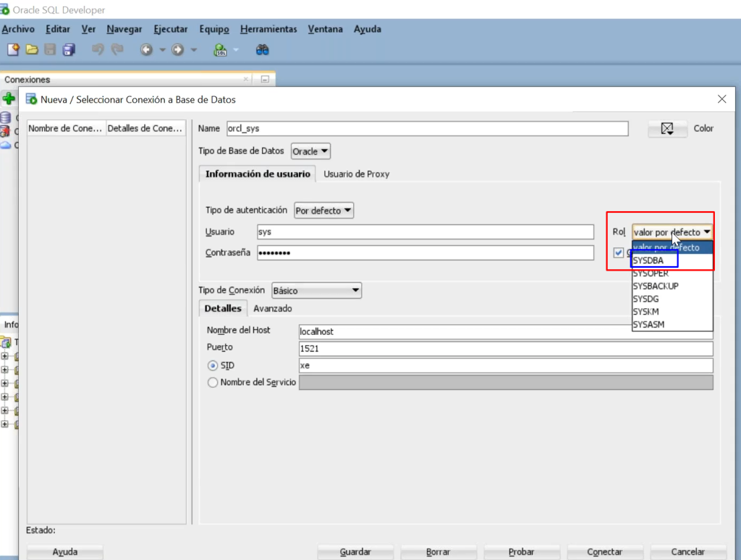Select the SID radio button
Screen dimensions: 741x560
[213, 365]
